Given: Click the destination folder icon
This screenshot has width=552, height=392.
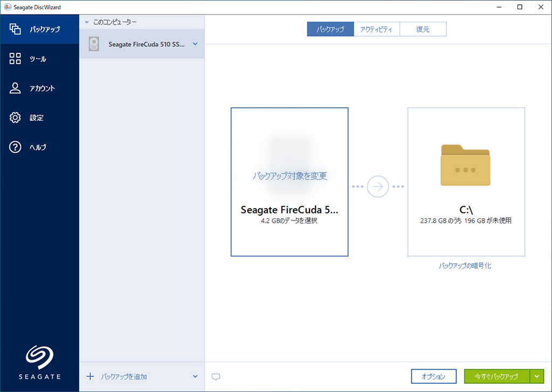Looking at the screenshot, I should (465, 165).
